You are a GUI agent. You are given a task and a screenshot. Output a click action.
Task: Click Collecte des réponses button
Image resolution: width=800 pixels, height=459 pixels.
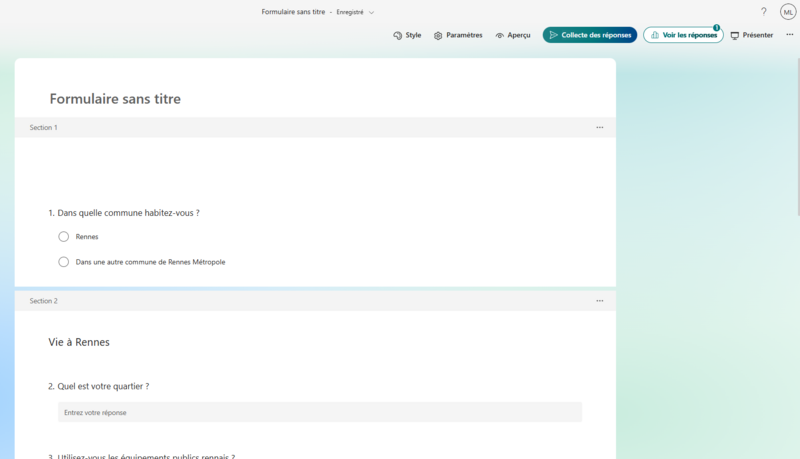[589, 35]
